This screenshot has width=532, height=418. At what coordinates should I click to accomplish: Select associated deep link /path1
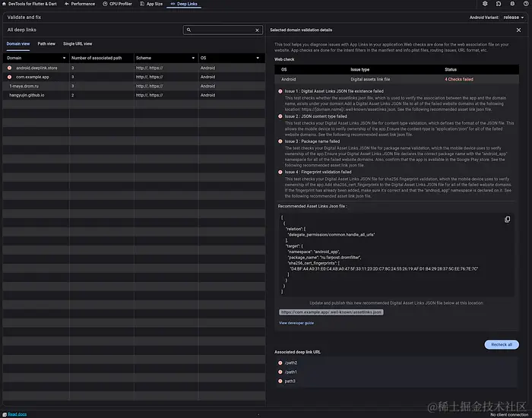click(x=291, y=372)
